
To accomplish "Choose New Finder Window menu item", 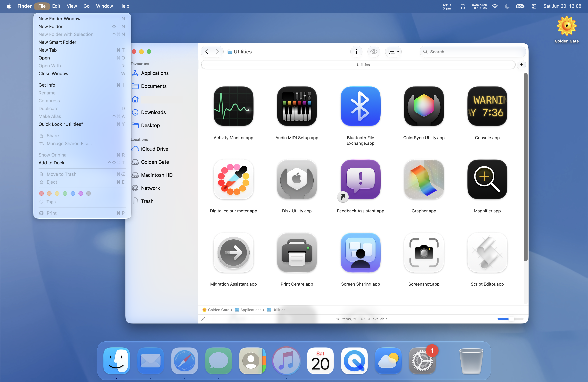I will (x=82, y=18).
